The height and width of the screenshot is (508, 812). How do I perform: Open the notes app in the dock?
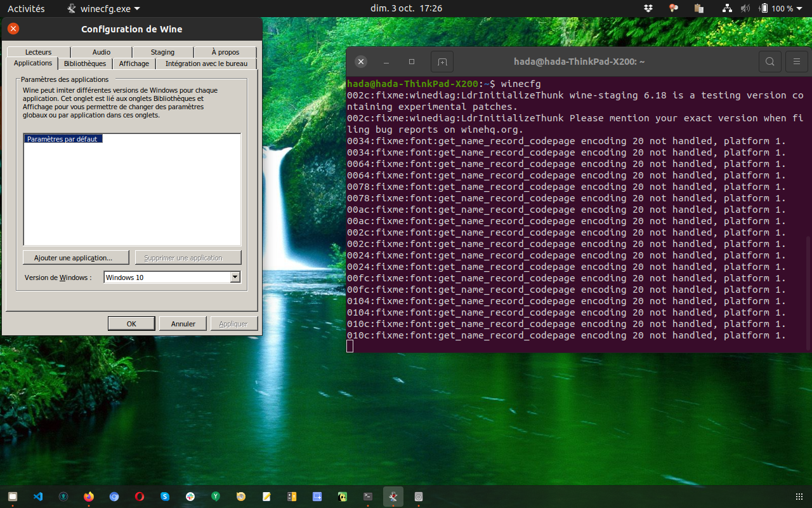click(x=266, y=497)
